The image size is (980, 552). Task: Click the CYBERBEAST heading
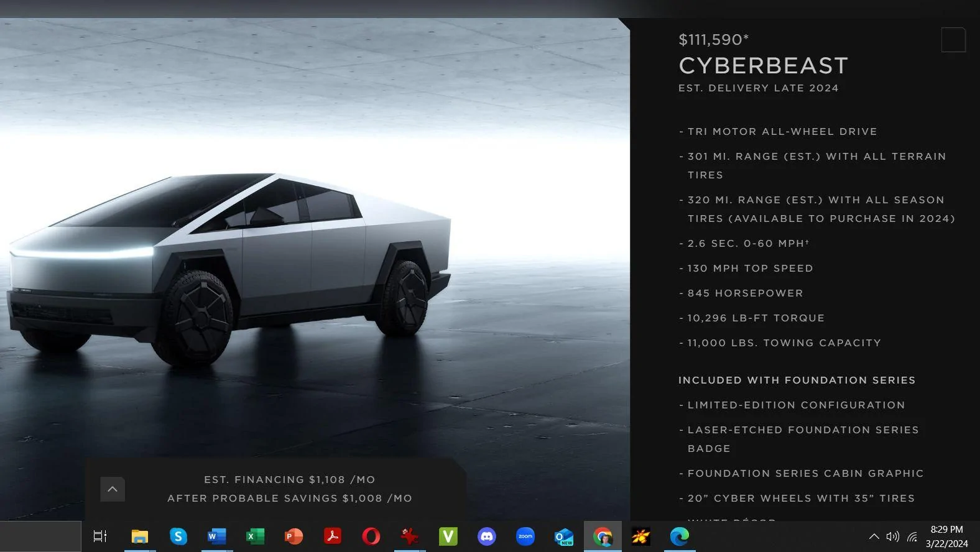point(764,65)
